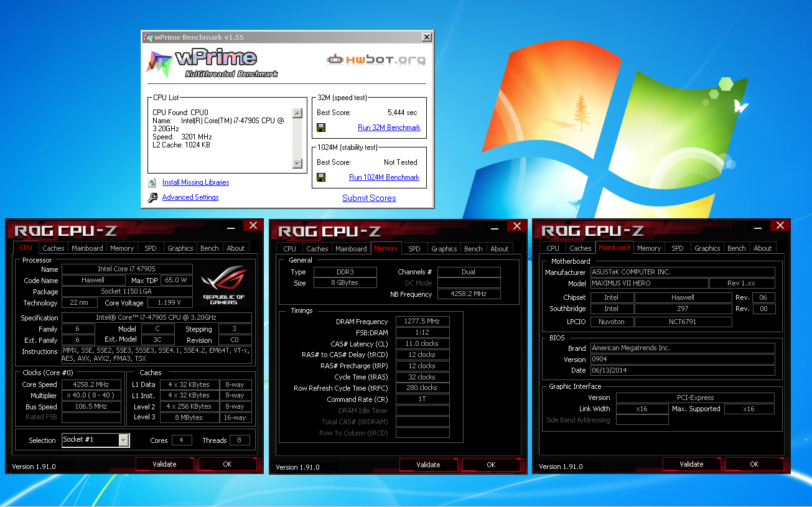Image resolution: width=812 pixels, height=507 pixels.
Task: Click the DRAM Frequency value '1277.5 MHz'
Action: 422,322
